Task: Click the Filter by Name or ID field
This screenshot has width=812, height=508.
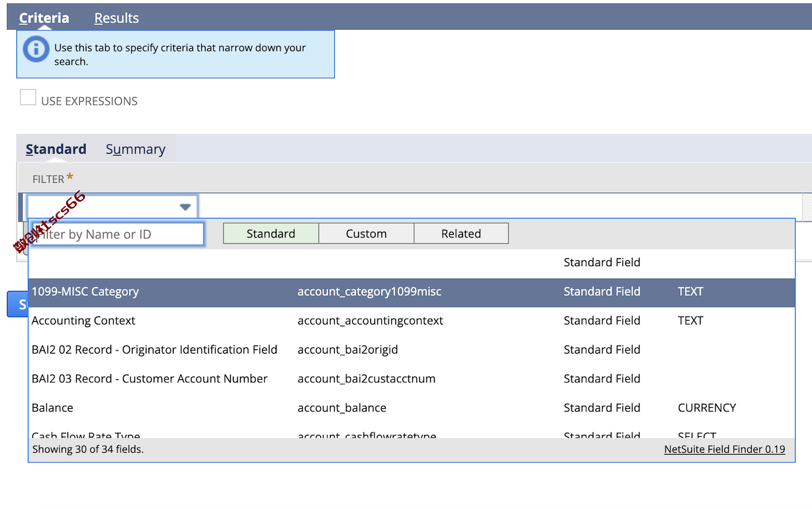Action: click(118, 234)
